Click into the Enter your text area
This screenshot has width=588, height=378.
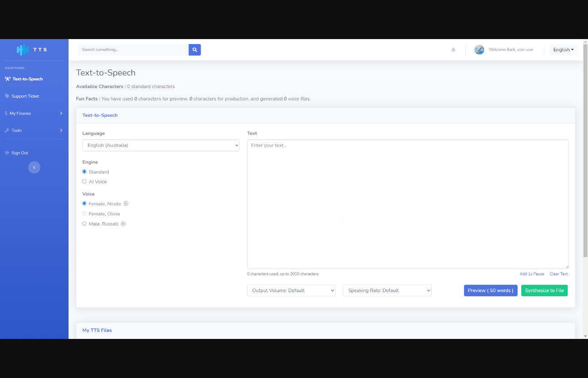[x=408, y=204]
